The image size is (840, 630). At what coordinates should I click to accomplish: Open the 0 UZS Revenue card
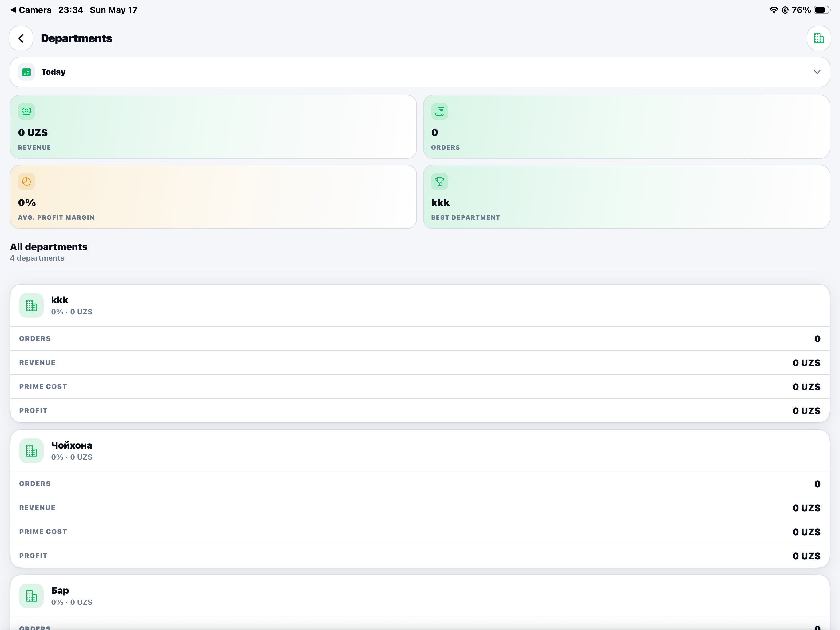(x=213, y=126)
